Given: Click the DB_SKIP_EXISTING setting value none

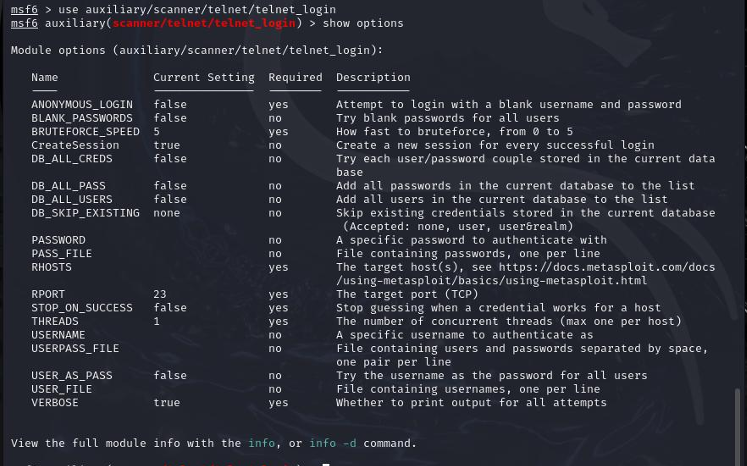Looking at the screenshot, I should [x=167, y=213].
